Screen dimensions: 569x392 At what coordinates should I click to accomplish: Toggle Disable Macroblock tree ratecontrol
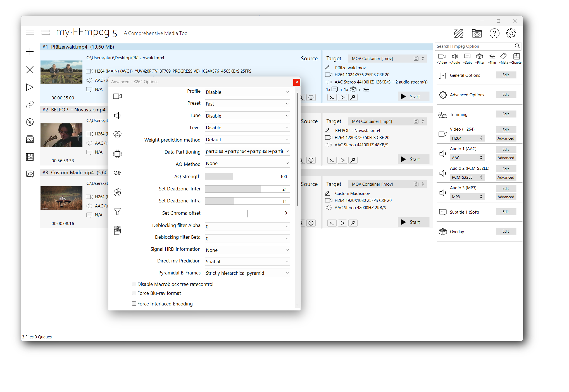(x=134, y=284)
